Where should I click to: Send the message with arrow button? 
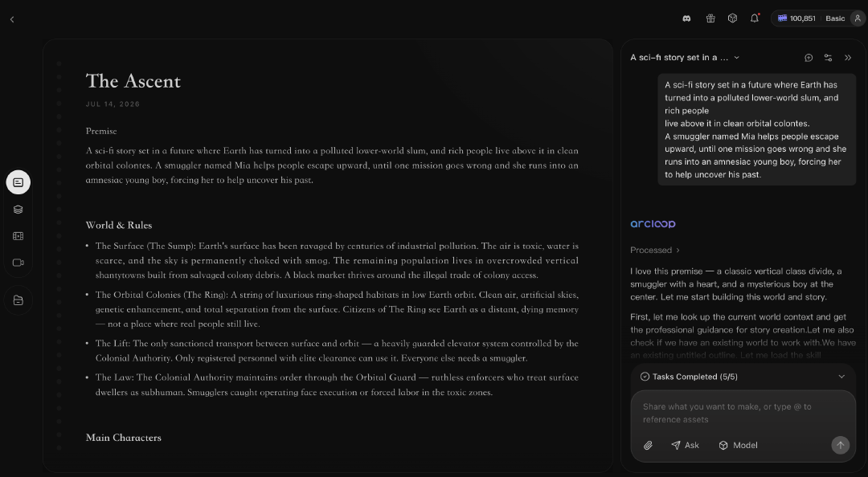click(x=840, y=445)
